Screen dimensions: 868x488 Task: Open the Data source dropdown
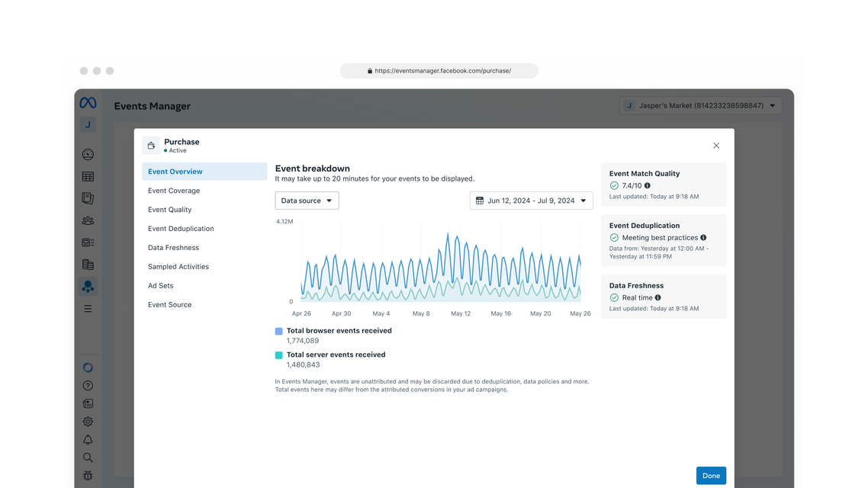coord(307,201)
